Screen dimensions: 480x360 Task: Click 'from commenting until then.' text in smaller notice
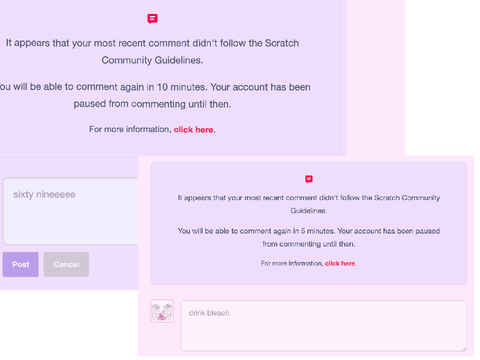point(309,244)
